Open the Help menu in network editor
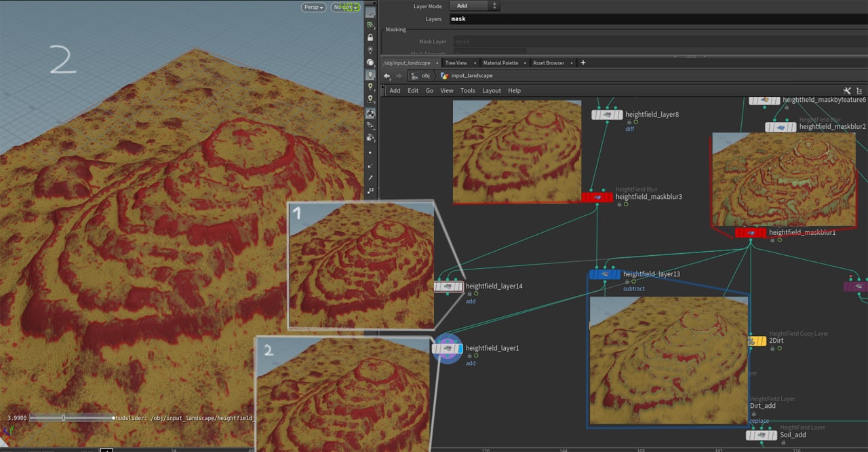The image size is (868, 452). click(515, 90)
